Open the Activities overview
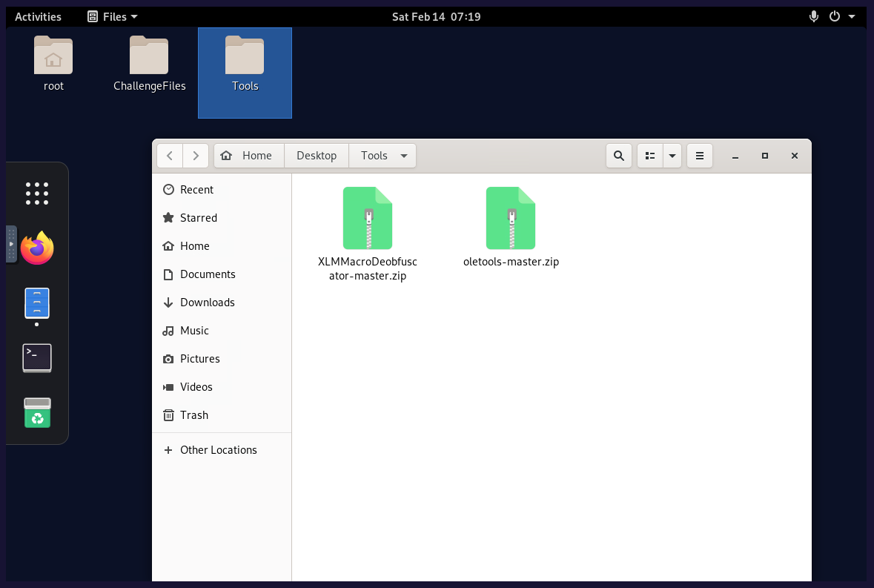The image size is (874, 588). coord(39,16)
